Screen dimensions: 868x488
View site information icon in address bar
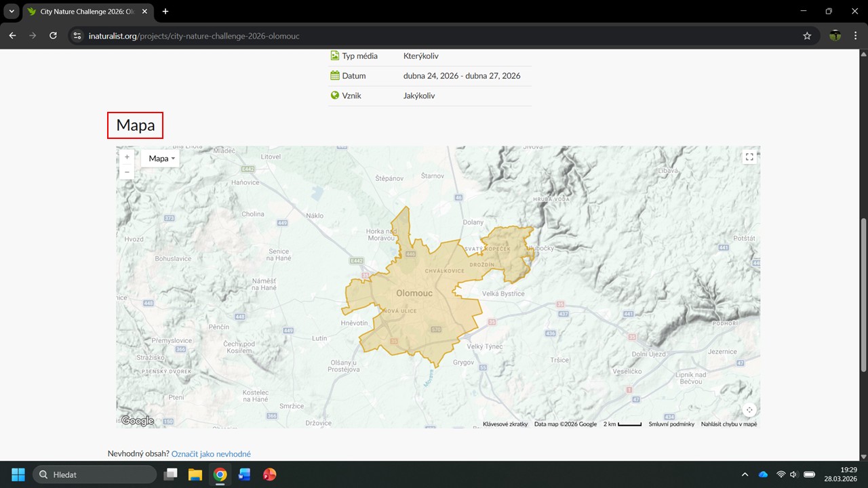click(x=77, y=36)
